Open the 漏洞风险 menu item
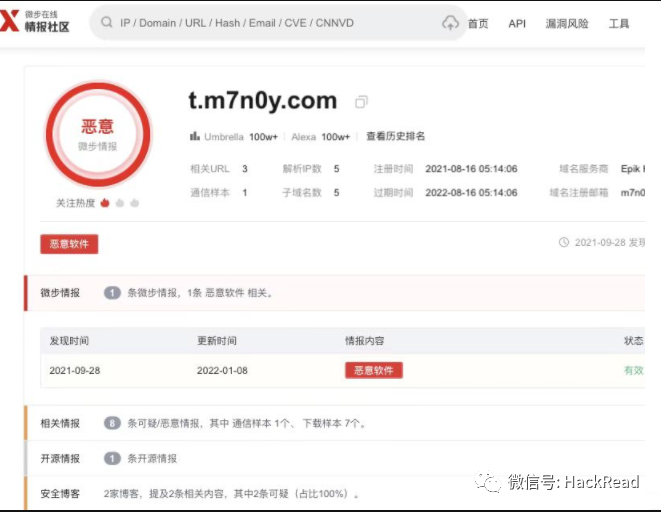Viewport: 661px width, 512px height. (567, 24)
